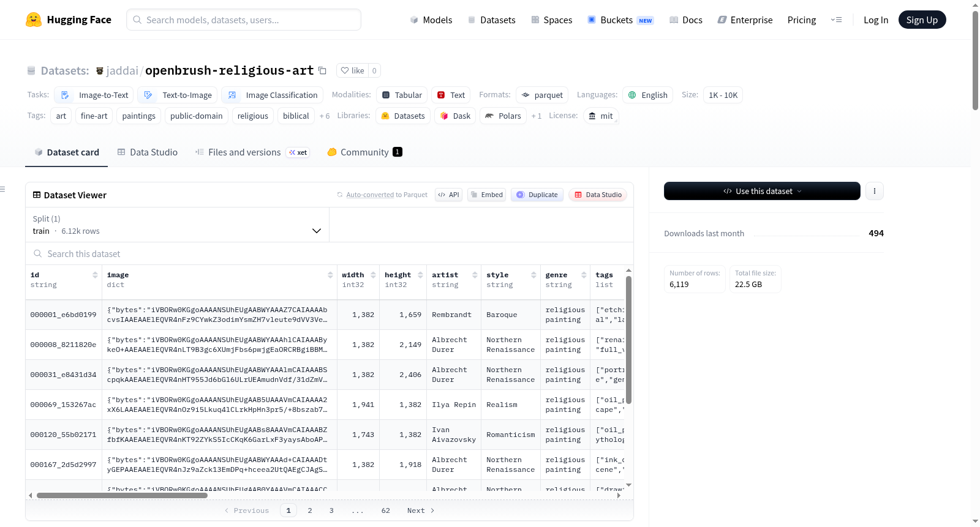Focus the search models, datasets, users field
980x527 pixels.
[244, 20]
